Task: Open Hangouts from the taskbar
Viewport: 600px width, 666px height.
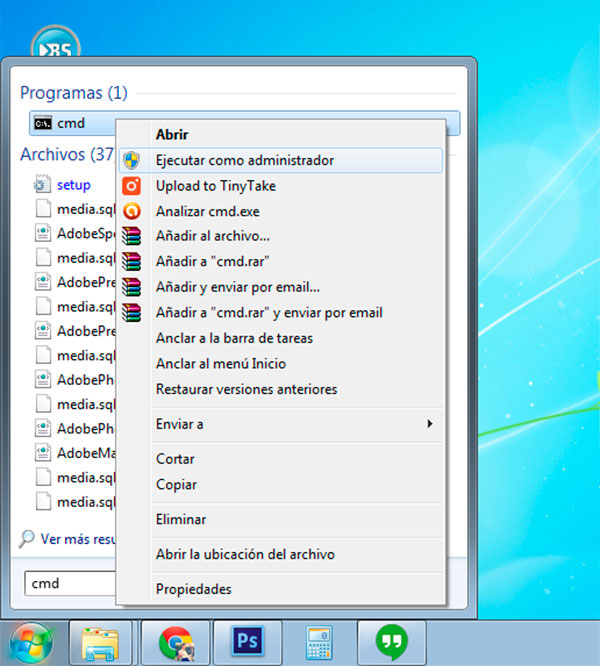Action: pos(390,642)
